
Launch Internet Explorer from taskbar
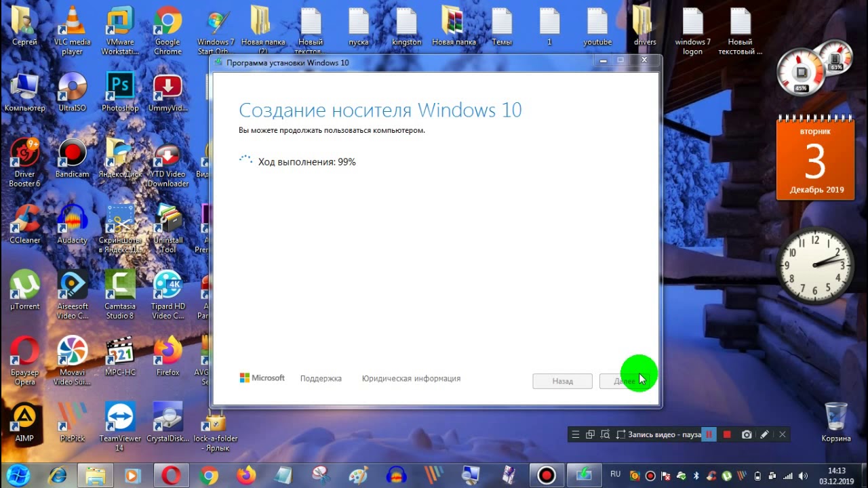[57, 475]
